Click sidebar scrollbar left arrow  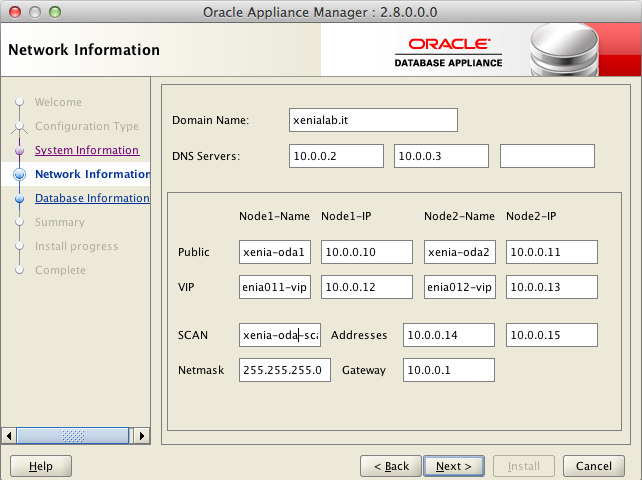click(9, 436)
